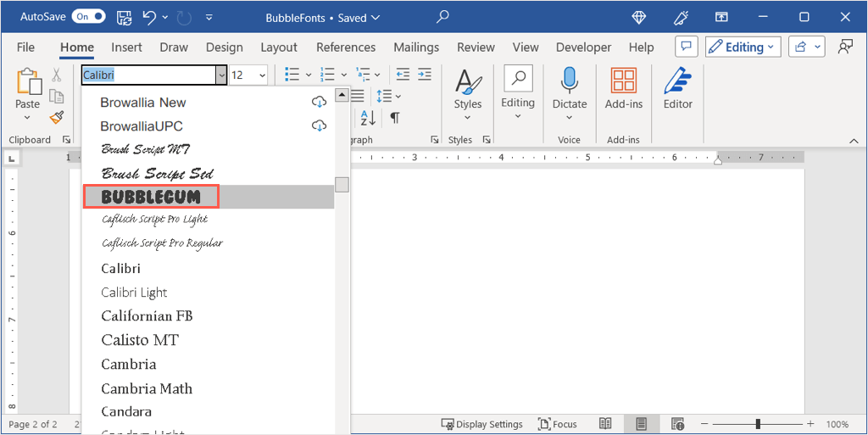Select the Bubblegum font
This screenshot has height=435, width=868.
(151, 197)
